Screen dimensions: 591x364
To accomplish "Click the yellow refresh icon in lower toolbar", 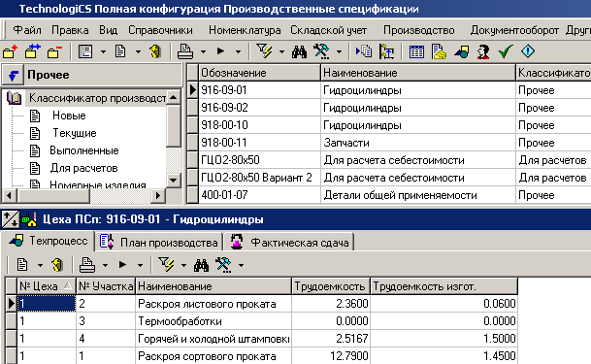I will click(x=56, y=265).
